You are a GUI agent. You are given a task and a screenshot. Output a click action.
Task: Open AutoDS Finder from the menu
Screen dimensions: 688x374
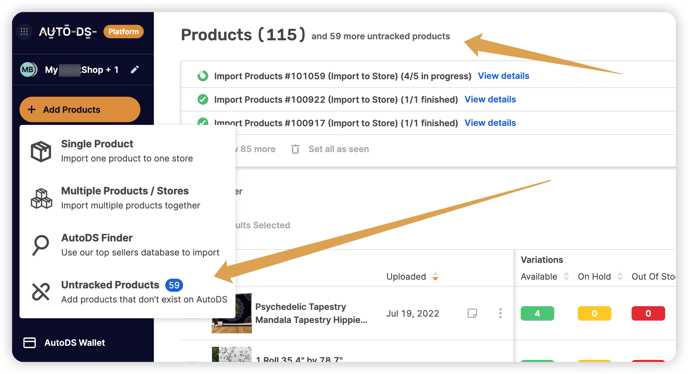(x=127, y=245)
